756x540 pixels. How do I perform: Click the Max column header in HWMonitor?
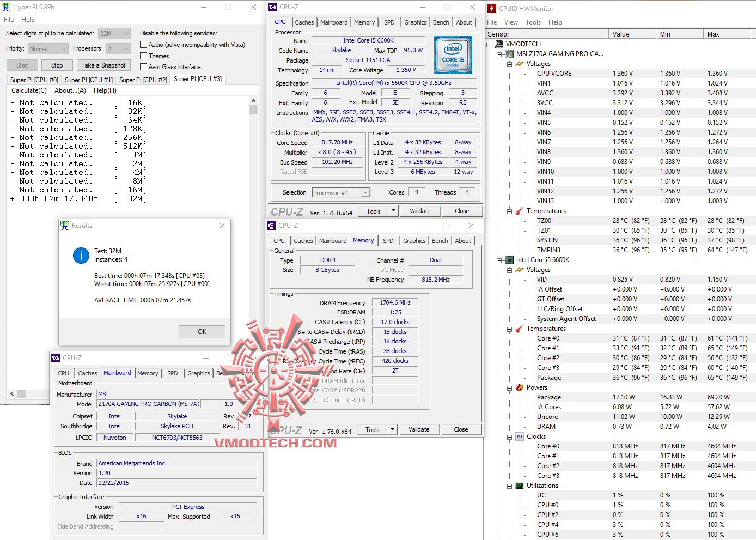727,34
